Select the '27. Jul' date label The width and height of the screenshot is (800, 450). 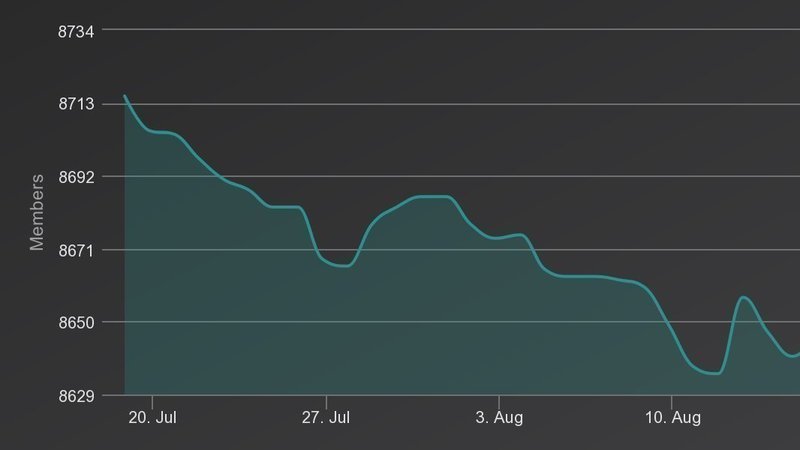click(326, 418)
